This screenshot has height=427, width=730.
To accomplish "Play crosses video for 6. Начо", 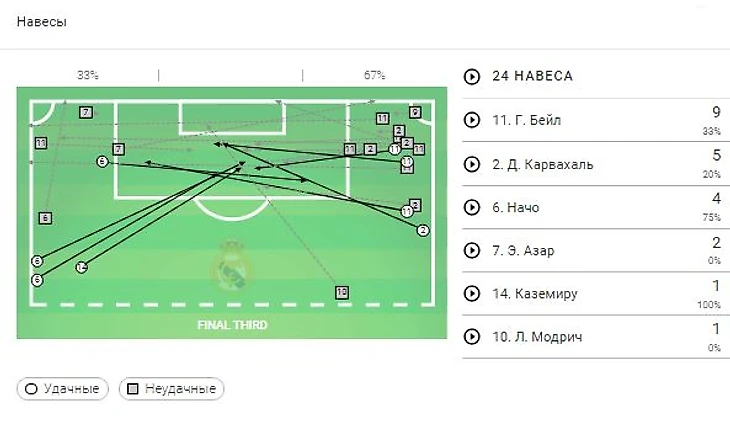I will (472, 207).
